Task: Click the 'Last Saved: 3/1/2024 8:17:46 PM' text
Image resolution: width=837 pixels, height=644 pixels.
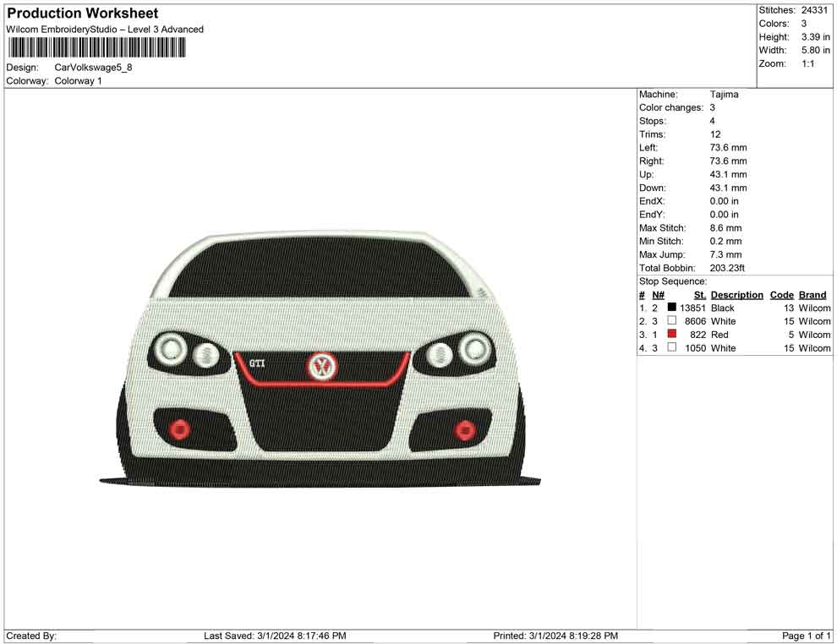Action: pyautogui.click(x=275, y=636)
